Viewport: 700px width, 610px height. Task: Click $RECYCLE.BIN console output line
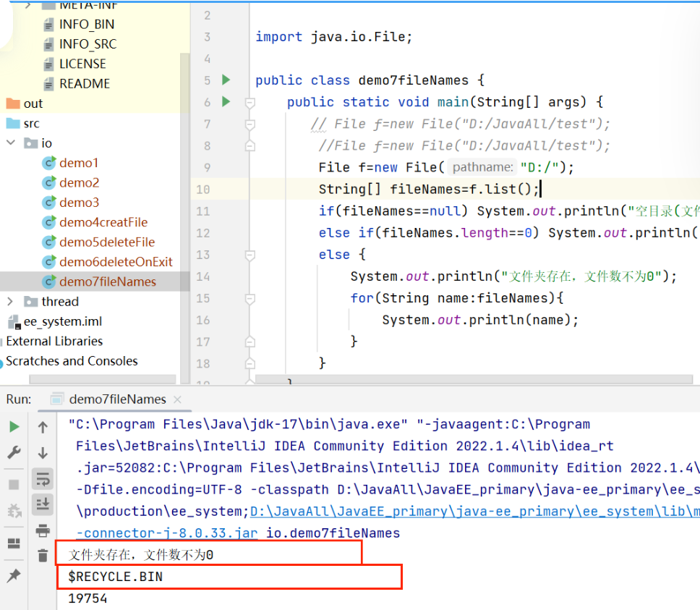coord(115,577)
